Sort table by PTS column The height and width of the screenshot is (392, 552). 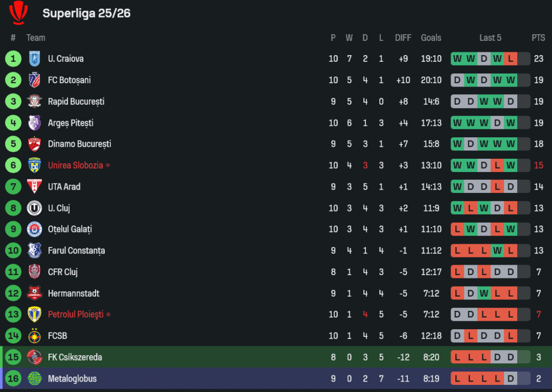coord(538,37)
